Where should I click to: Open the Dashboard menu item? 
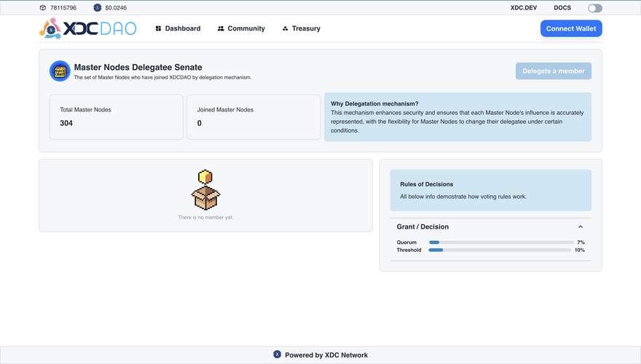[182, 28]
